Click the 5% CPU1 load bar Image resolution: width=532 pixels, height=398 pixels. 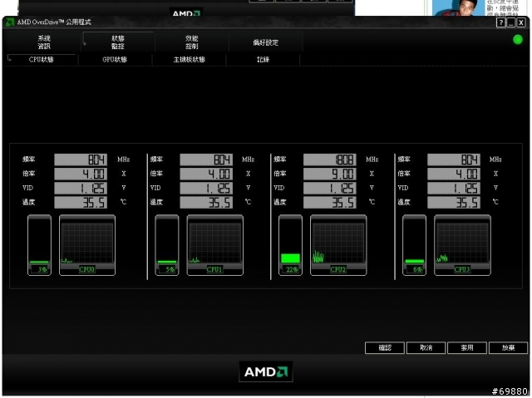click(x=167, y=245)
